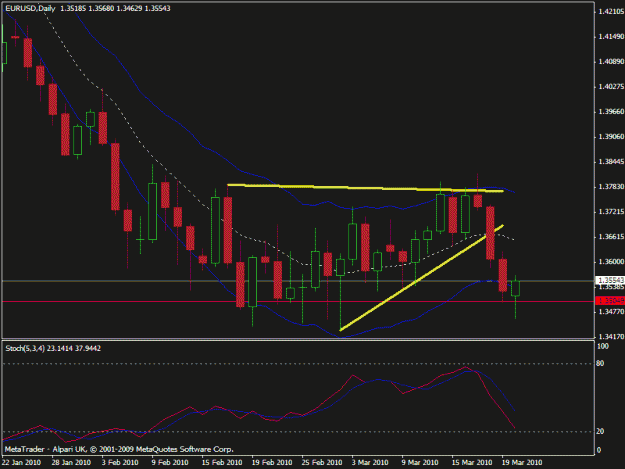Click the 19 Feb 2010 date label
625x469 pixels.
(x=272, y=463)
